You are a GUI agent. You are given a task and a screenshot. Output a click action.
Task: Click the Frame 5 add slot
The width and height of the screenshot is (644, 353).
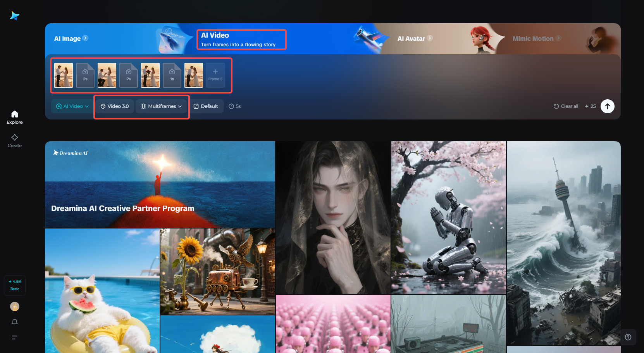click(x=215, y=75)
